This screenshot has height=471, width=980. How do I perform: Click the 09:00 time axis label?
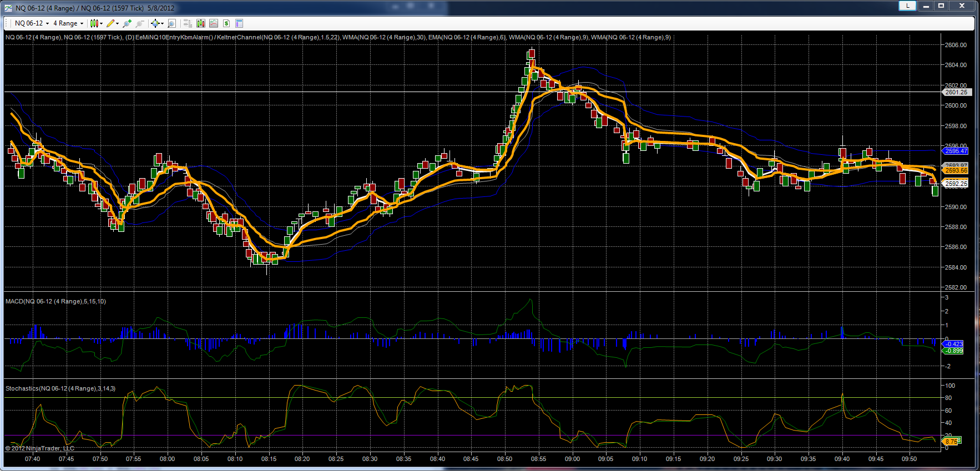tap(572, 459)
